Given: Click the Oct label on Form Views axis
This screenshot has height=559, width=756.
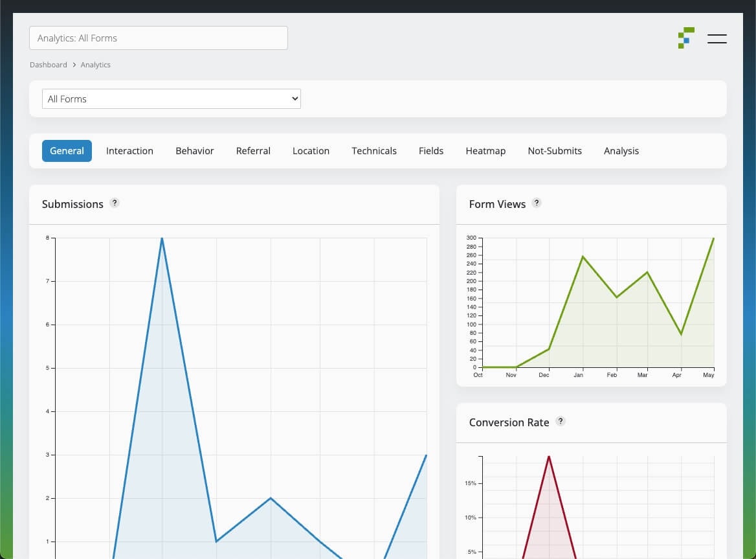Looking at the screenshot, I should [x=478, y=375].
